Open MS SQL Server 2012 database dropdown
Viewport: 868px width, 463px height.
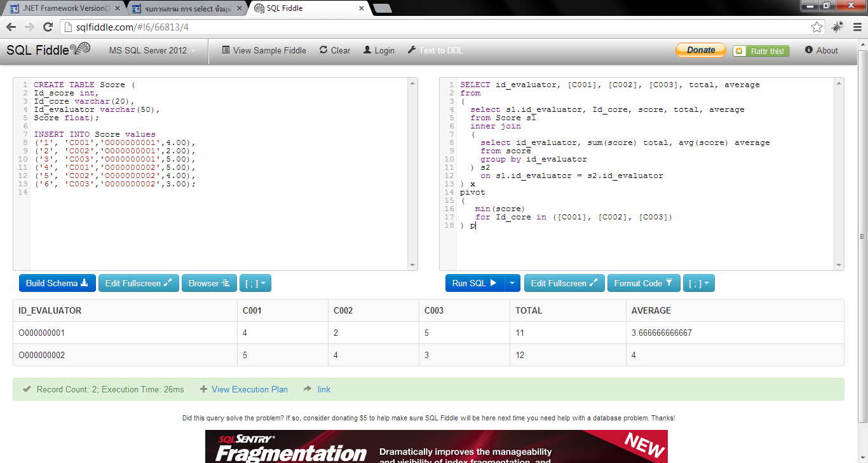coord(152,51)
